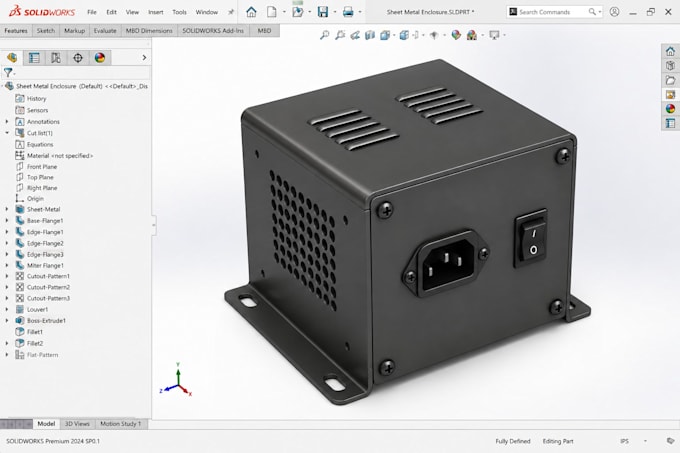
Task: Open the PropertyManager tab icon
Action: (x=34, y=58)
